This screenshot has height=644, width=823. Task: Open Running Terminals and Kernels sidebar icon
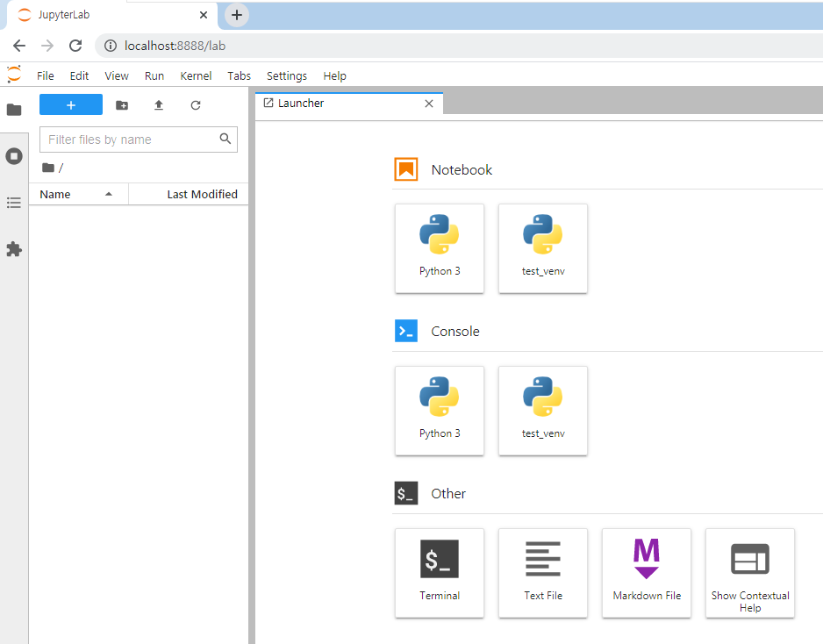[x=14, y=156]
